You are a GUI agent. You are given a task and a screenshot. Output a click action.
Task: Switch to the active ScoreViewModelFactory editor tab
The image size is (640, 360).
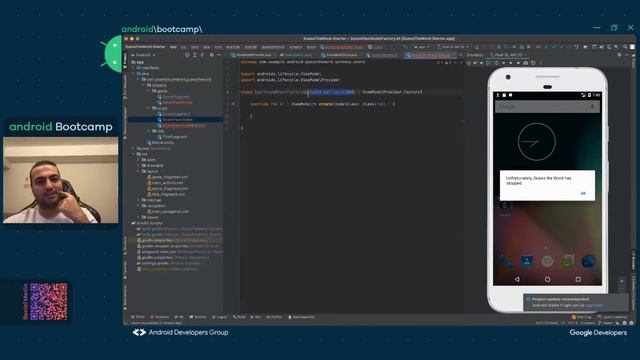430,55
